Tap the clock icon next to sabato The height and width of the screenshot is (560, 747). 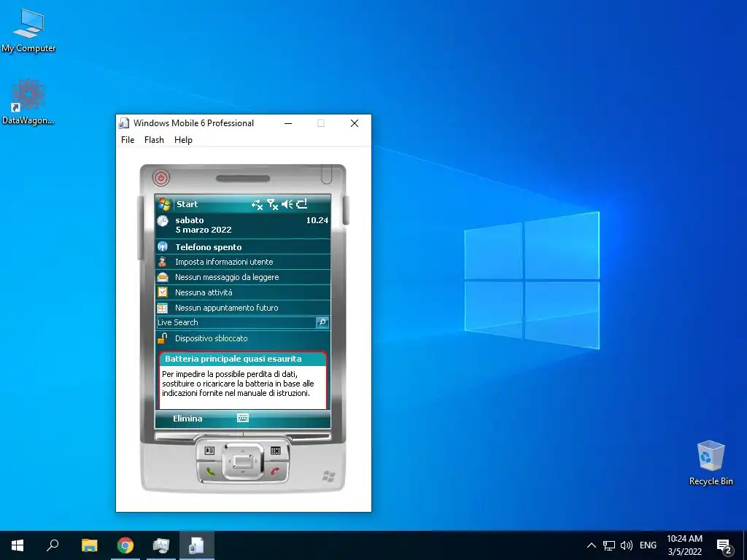coord(163,221)
